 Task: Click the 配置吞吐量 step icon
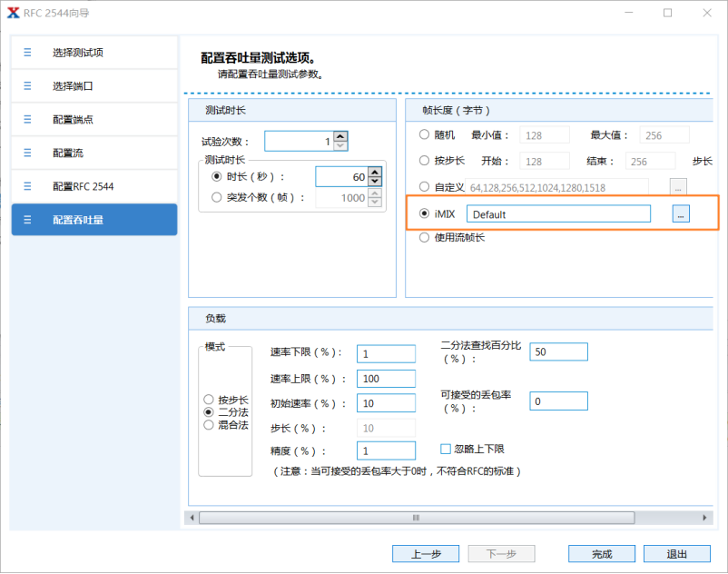click(x=25, y=219)
